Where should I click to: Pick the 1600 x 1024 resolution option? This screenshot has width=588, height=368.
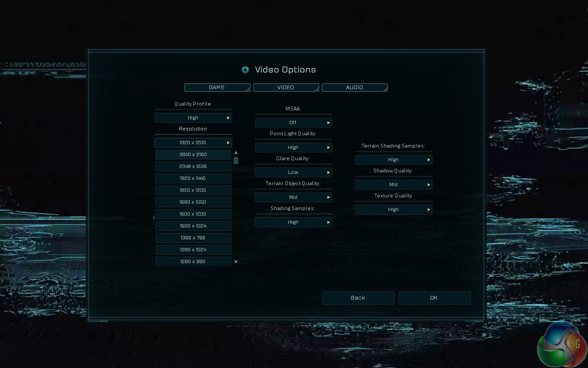point(193,226)
